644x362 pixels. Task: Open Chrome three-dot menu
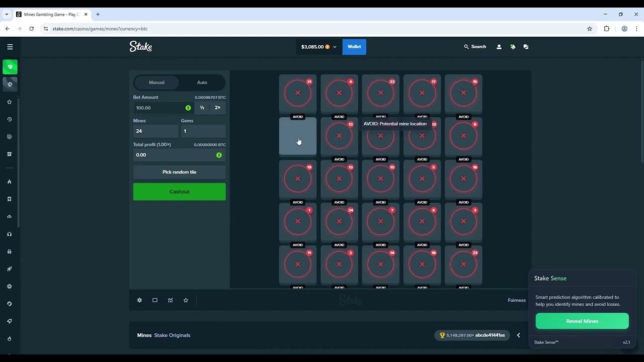click(636, 29)
